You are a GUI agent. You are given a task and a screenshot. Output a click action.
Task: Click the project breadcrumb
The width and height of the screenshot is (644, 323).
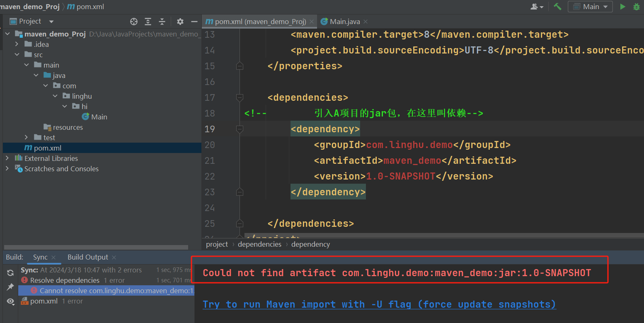tap(217, 244)
